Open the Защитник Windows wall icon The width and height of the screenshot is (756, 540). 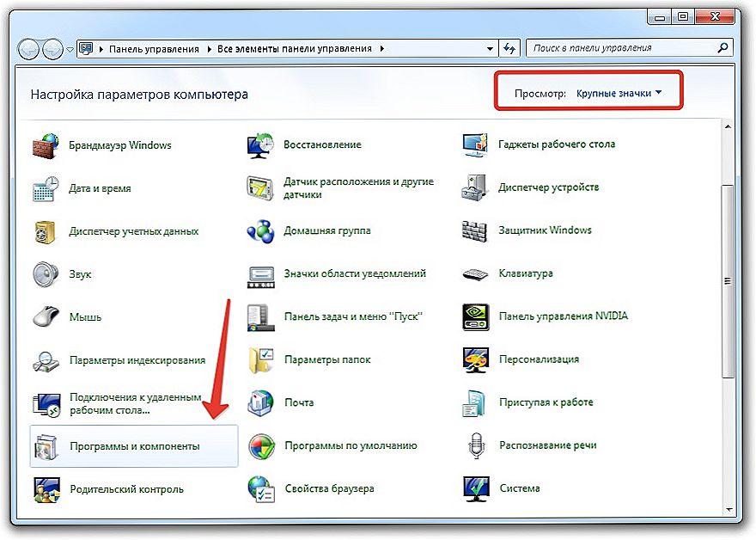pos(475,230)
